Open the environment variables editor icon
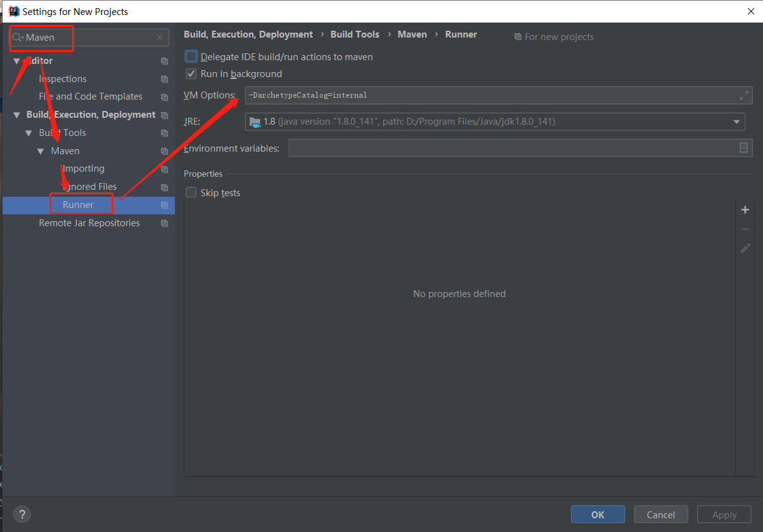Viewport: 763px width, 532px height. [744, 148]
